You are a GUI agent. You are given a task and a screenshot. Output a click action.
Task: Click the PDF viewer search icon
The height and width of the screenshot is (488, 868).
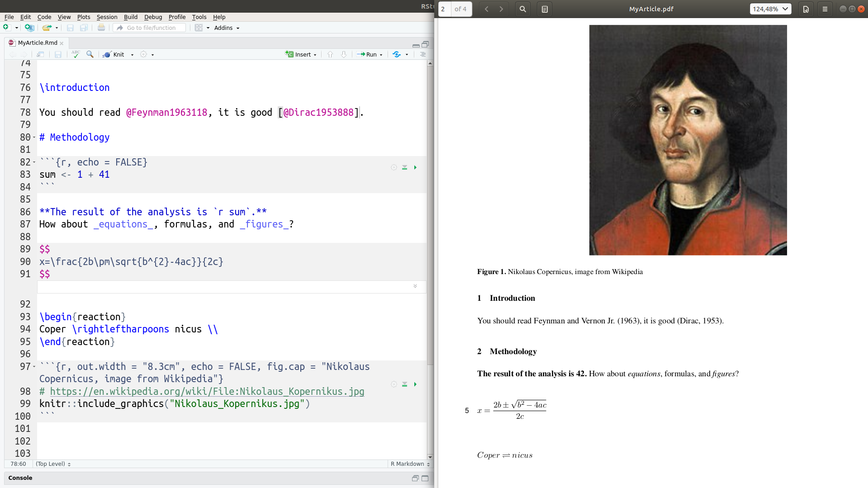523,9
